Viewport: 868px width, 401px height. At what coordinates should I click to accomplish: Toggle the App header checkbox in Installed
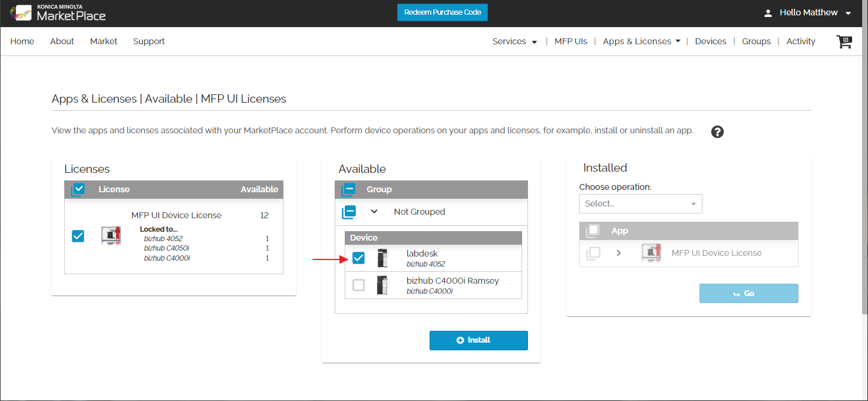[593, 231]
